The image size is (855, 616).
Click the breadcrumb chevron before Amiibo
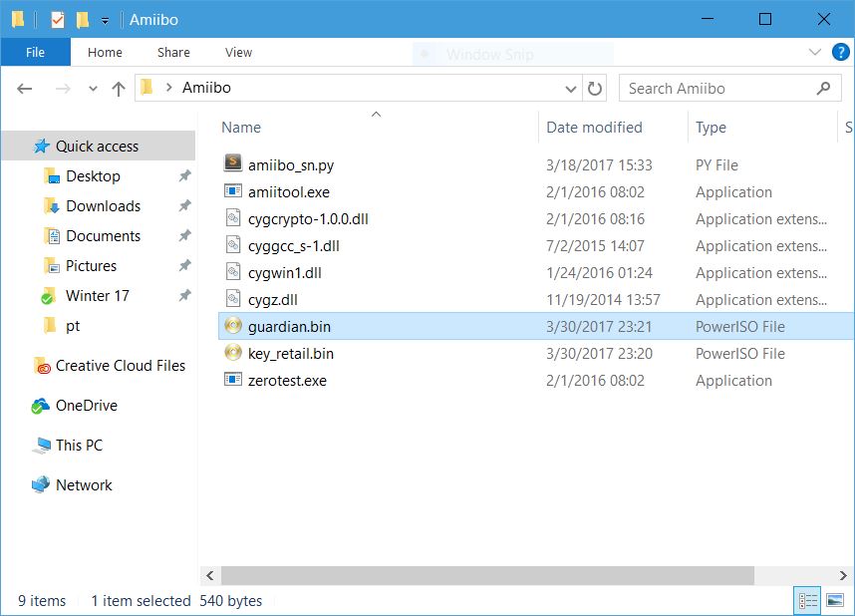click(169, 88)
